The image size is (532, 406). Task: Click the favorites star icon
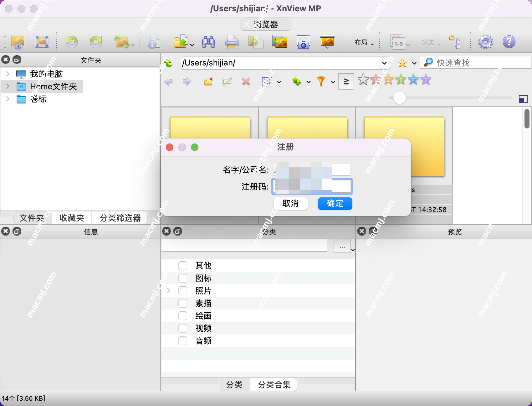coord(402,63)
